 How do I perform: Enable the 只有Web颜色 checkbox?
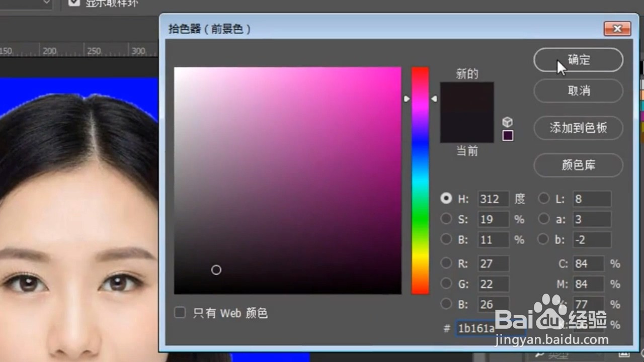coord(180,313)
